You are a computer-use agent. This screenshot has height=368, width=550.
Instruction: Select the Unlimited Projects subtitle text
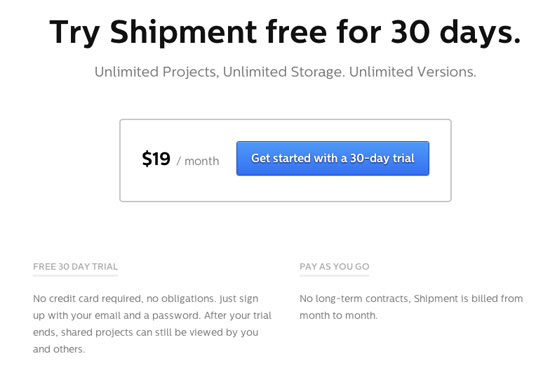[x=156, y=72]
